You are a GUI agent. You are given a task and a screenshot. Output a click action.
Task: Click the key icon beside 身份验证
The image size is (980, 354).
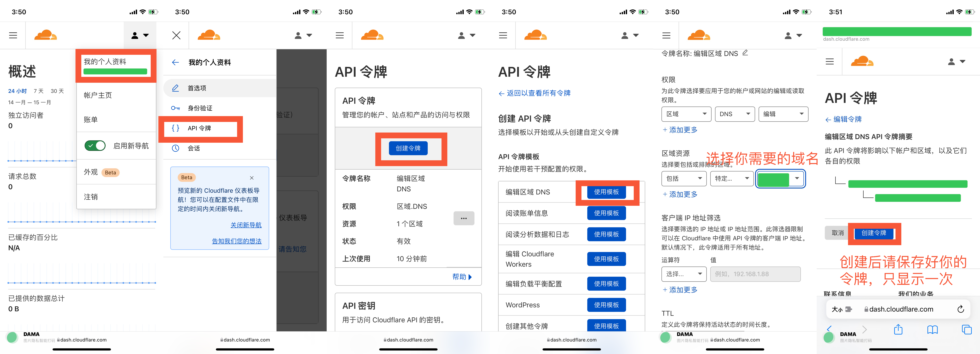point(175,108)
